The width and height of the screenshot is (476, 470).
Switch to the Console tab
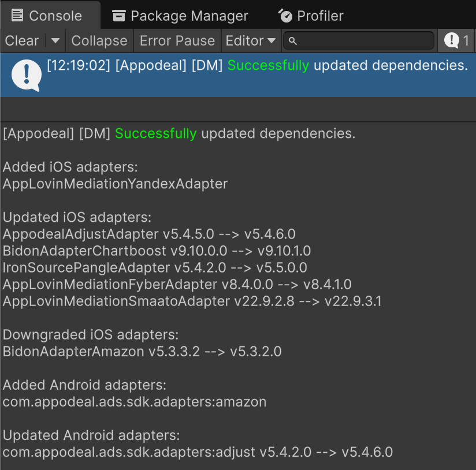pos(50,16)
